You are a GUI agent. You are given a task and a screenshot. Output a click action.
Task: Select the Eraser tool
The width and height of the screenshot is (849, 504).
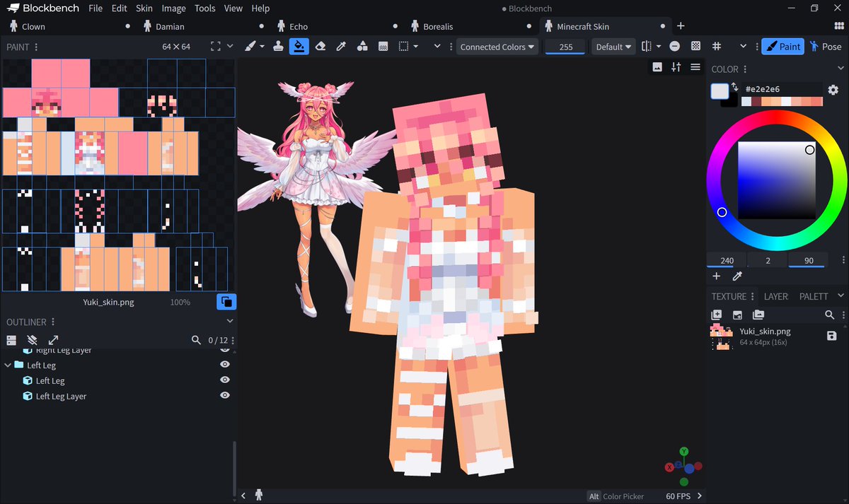pyautogui.click(x=320, y=47)
